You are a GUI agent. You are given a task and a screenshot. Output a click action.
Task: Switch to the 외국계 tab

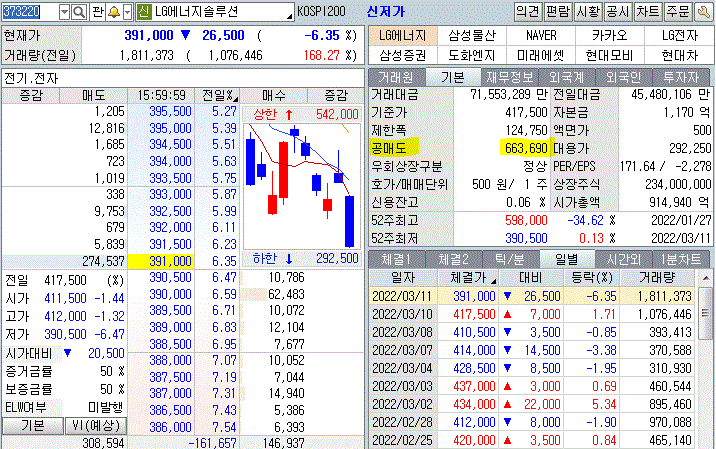coord(567,77)
